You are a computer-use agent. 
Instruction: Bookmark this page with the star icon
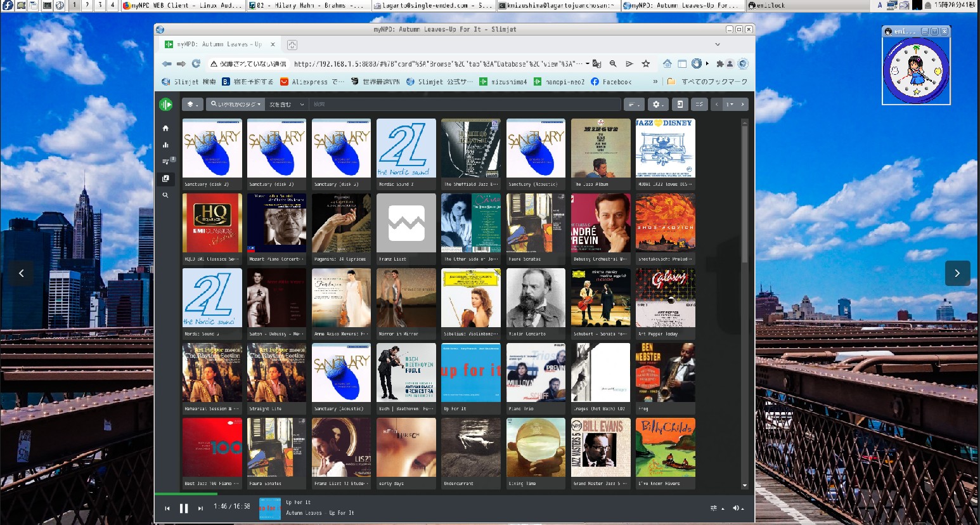646,63
